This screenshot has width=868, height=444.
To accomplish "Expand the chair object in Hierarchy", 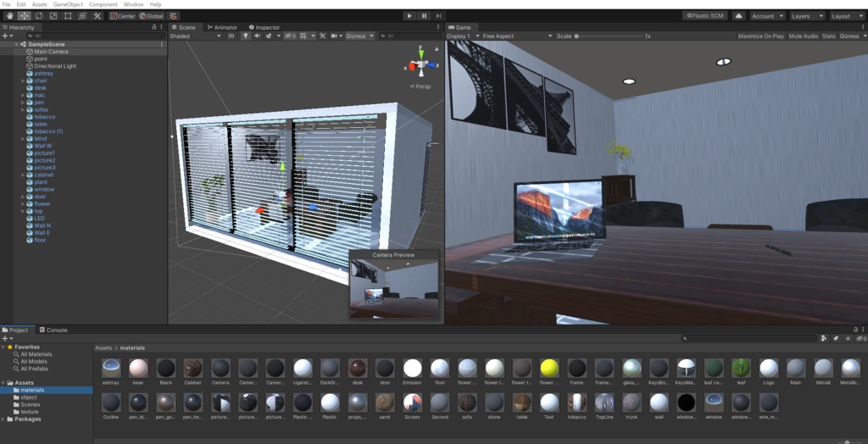I will click(23, 80).
